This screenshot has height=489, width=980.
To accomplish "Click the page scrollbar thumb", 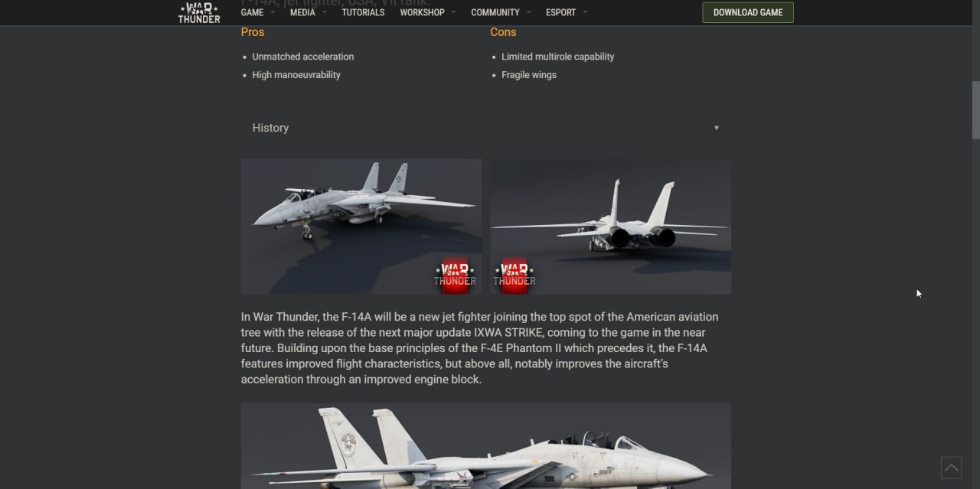I will point(975,109).
